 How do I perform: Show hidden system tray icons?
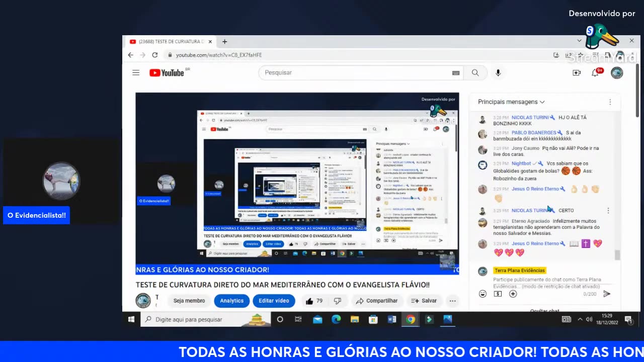580,319
